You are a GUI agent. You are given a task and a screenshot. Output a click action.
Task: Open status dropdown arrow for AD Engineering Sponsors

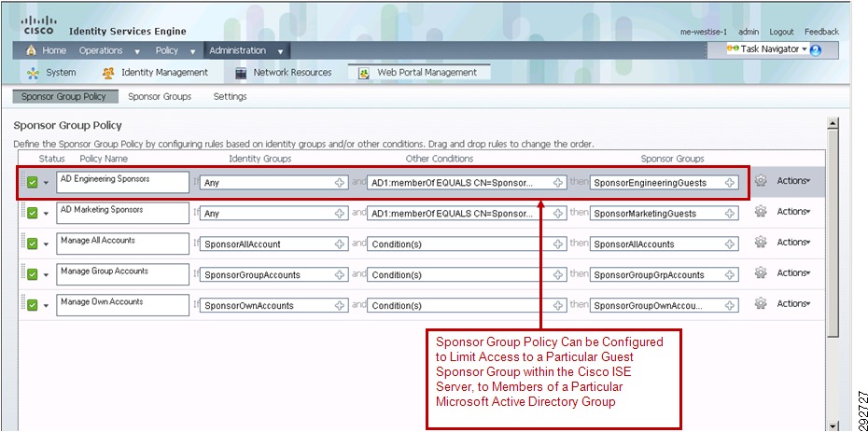(46, 183)
